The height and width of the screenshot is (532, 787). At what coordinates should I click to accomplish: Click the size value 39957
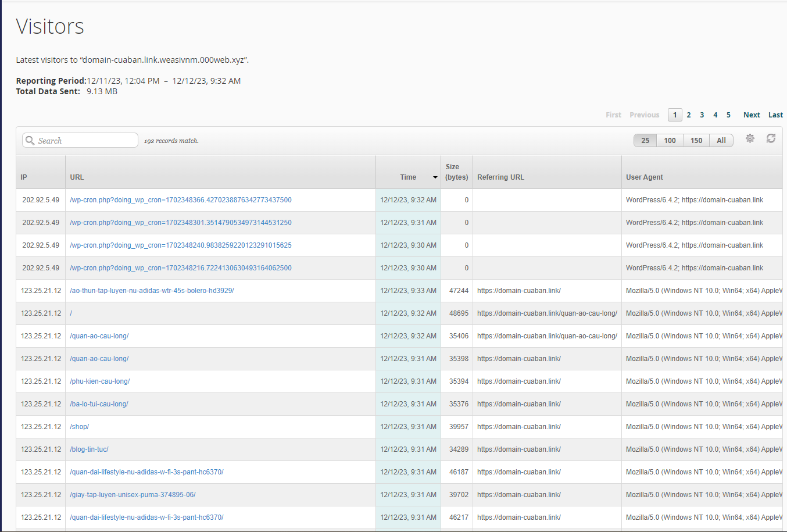point(459,427)
